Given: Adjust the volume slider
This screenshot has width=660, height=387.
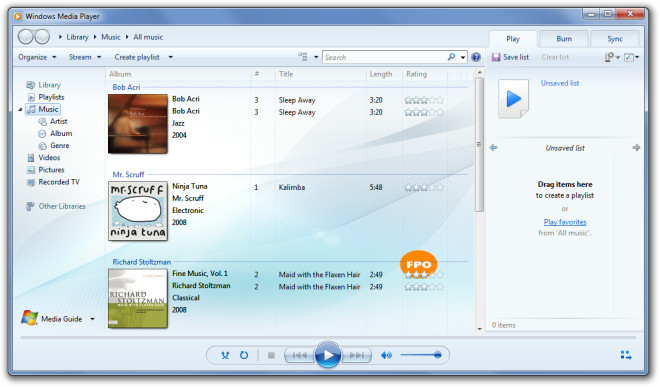Looking at the screenshot, I should 420,355.
